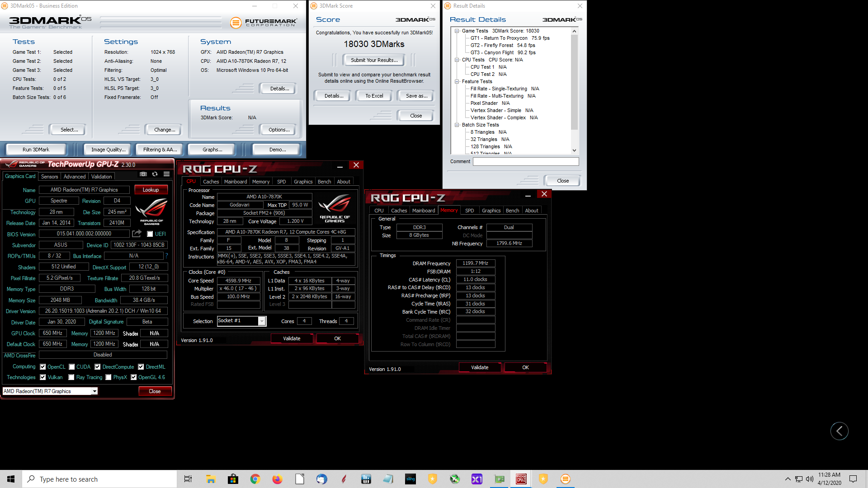Open LibreOffice document icon in taskbar
Screen dimensions: 868x488
tap(299, 479)
